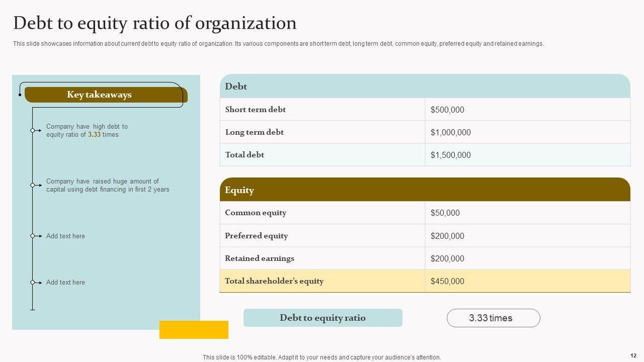This screenshot has width=644, height=362.
Task: Click the diamond bullet beside debt financing takeaway
Action: point(33,185)
